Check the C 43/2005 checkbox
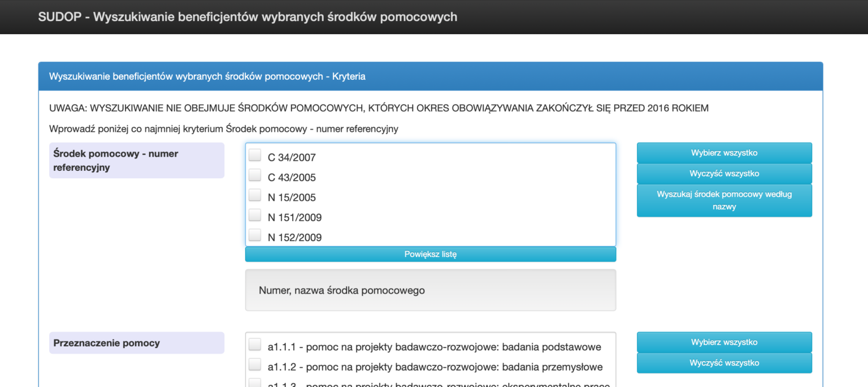This screenshot has height=387, width=868. 255,174
